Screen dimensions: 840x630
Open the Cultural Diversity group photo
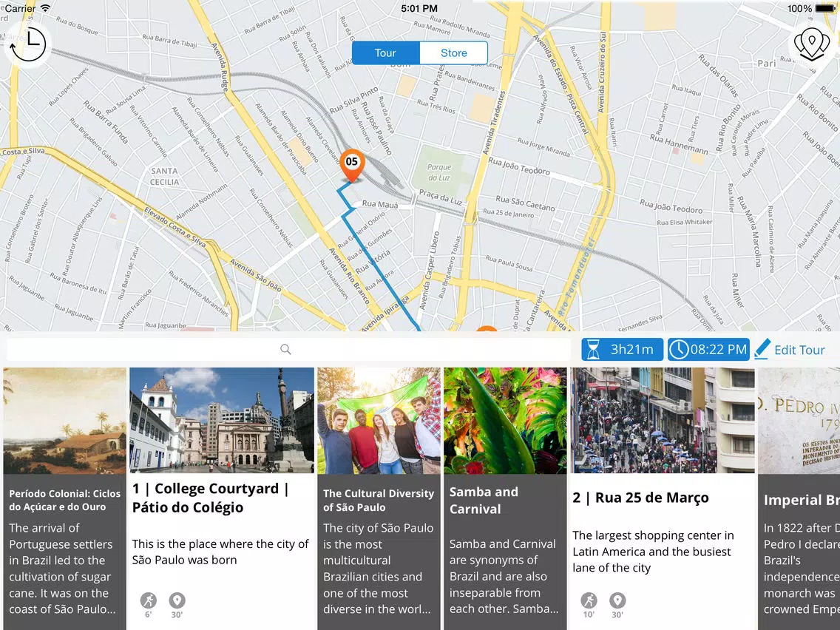pyautogui.click(x=379, y=421)
